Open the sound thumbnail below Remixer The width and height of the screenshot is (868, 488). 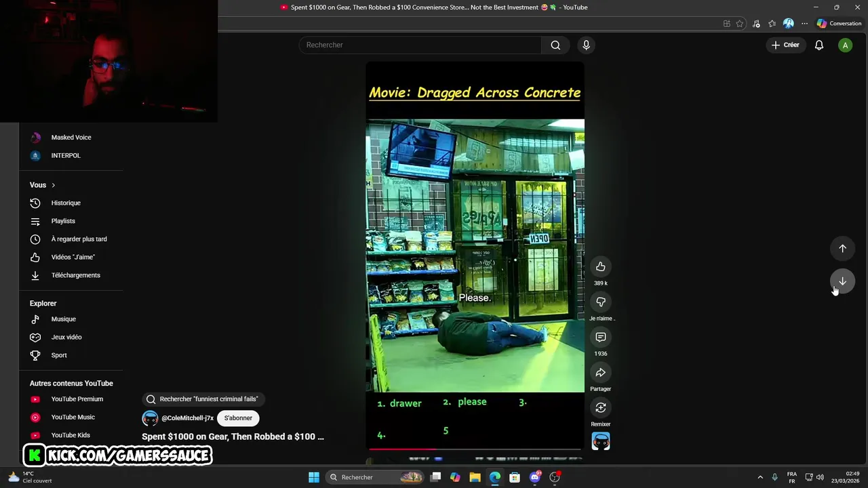601,441
